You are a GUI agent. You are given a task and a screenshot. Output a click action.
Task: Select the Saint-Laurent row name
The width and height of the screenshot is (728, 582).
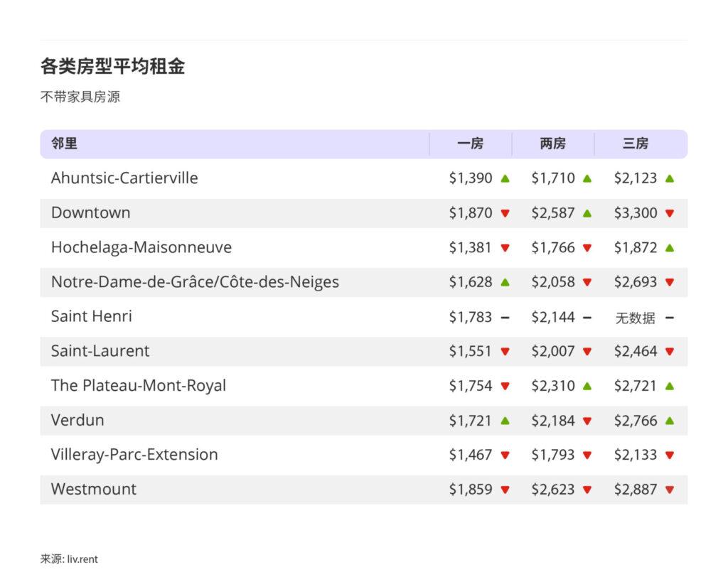[100, 351]
